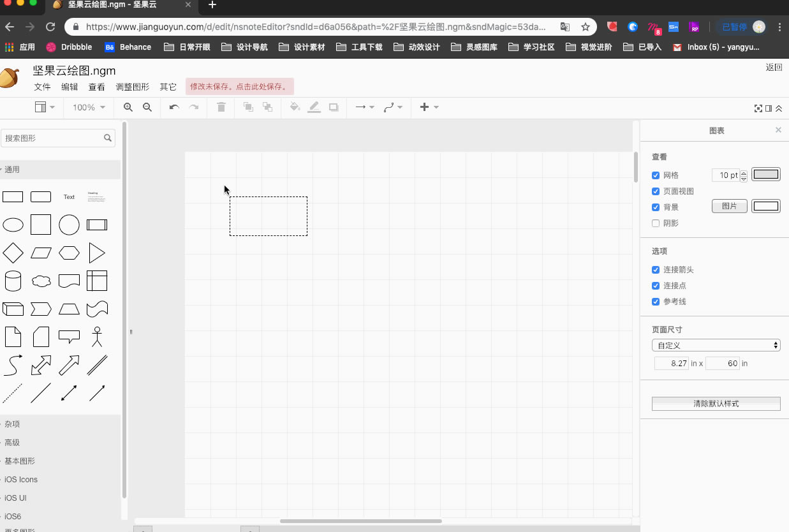Open the 自定义 page size dropdown
789x532 pixels.
point(716,345)
